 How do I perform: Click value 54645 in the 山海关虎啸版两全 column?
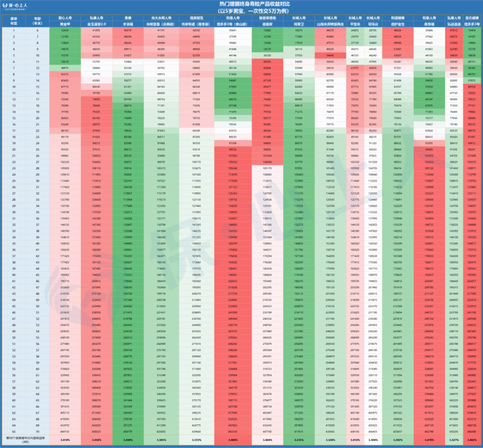330,56
